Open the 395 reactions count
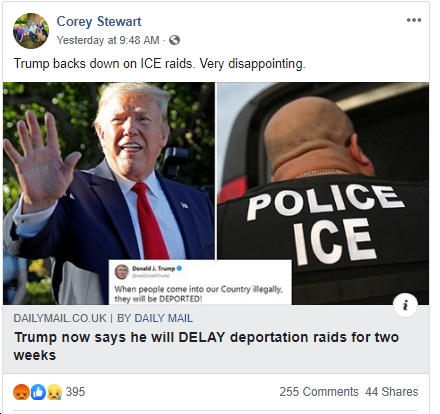Image resolution: width=440 pixels, height=414 pixels. 75,392
